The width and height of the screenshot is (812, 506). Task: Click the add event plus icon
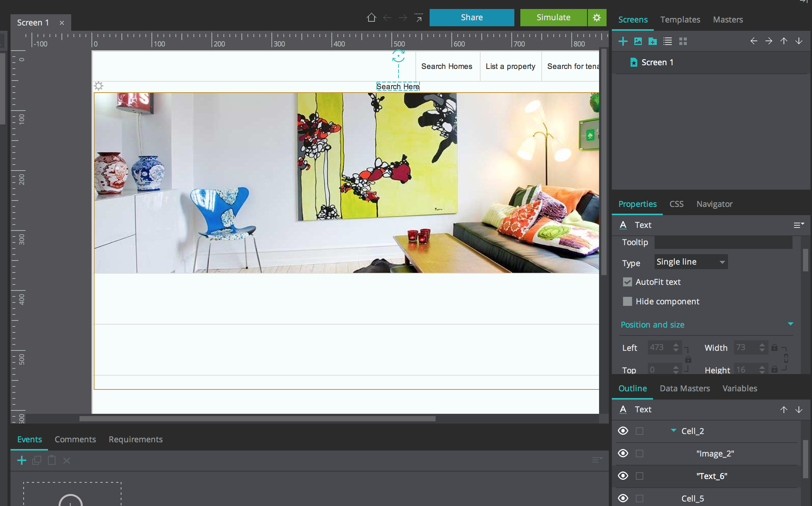coord(22,460)
